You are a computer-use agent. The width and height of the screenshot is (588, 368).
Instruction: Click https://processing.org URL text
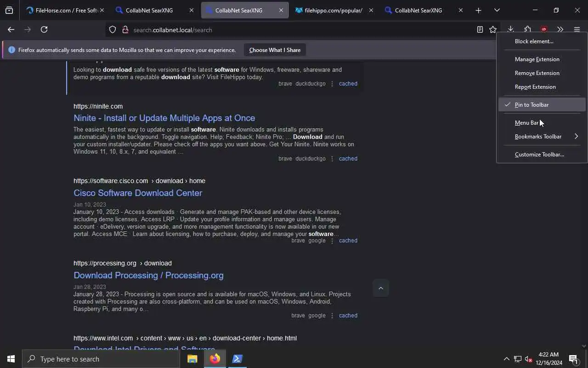tap(105, 263)
